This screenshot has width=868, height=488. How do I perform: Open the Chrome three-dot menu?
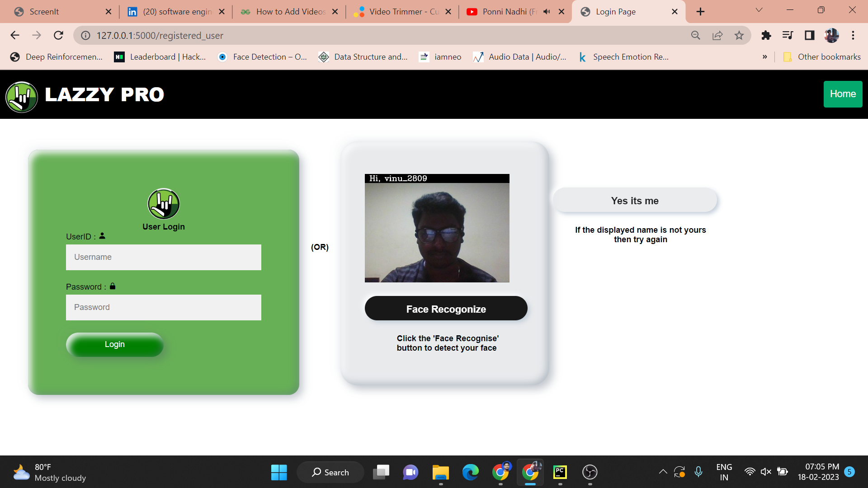tap(853, 35)
